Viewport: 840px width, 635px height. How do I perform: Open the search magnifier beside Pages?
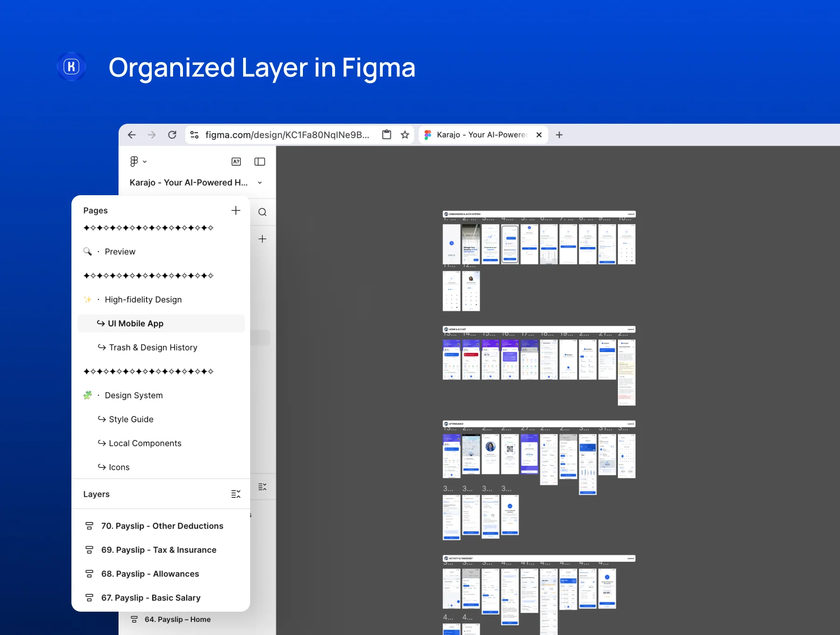click(262, 212)
